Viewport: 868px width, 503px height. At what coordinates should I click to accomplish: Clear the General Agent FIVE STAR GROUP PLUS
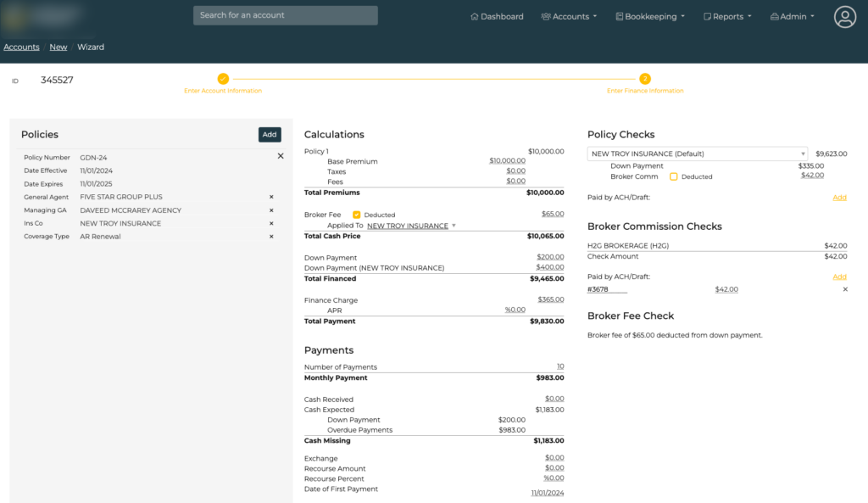click(x=271, y=197)
